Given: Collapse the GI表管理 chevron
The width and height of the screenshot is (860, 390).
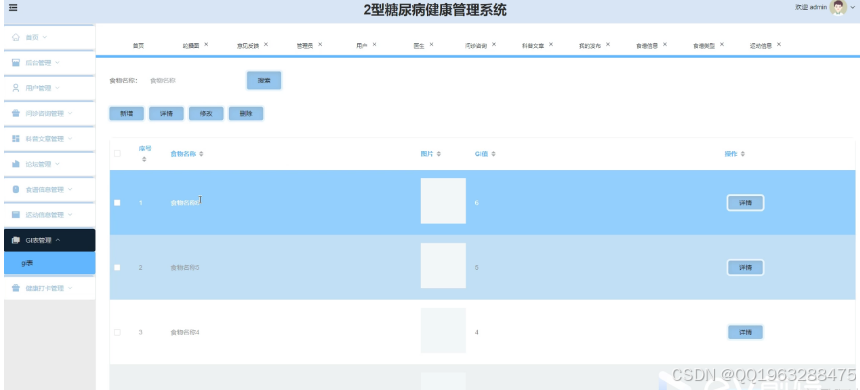Looking at the screenshot, I should pyautogui.click(x=58, y=240).
